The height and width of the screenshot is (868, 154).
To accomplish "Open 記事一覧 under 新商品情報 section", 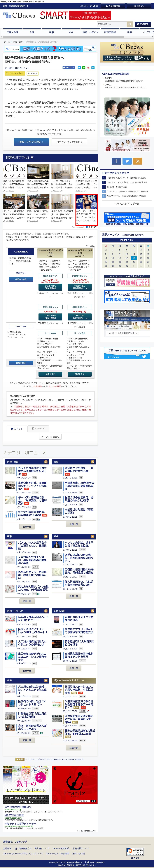I will pyautogui.click(x=73, y=668).
